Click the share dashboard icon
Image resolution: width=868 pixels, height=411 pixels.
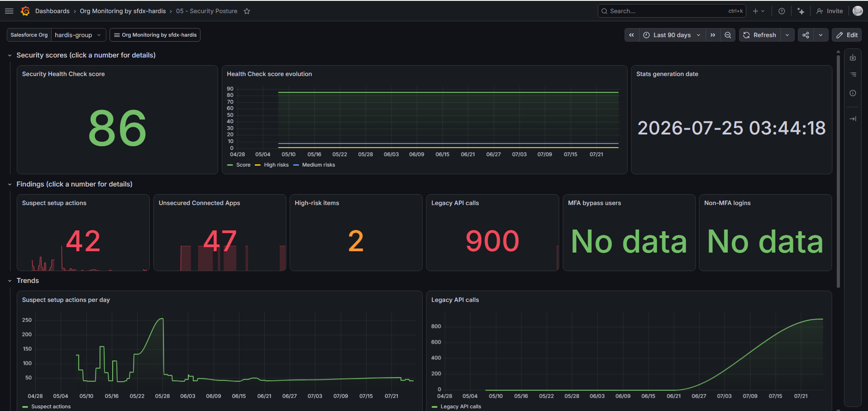806,35
